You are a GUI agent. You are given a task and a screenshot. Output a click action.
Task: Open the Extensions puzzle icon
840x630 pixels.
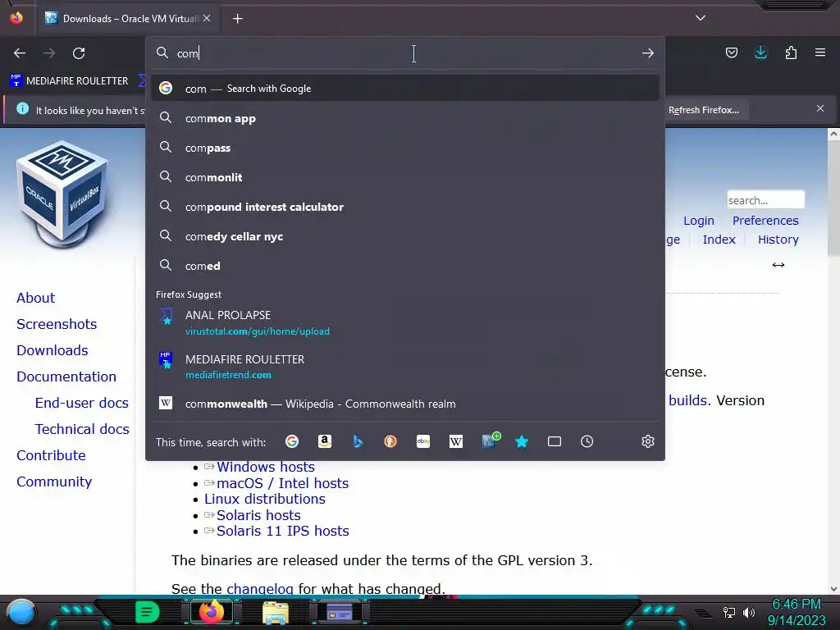[x=791, y=52]
